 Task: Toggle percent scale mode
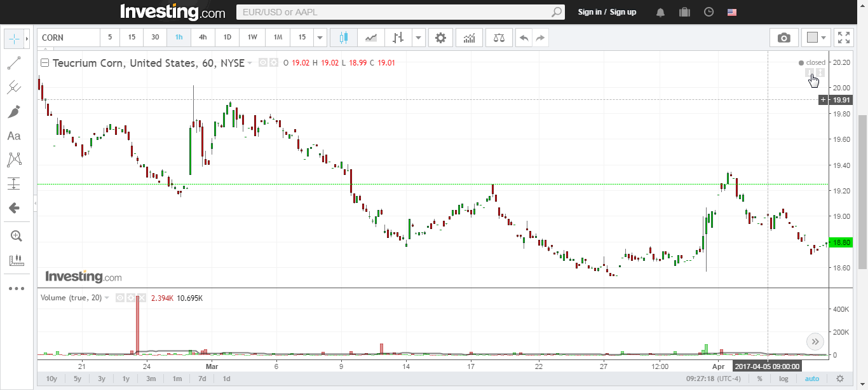[x=760, y=379]
